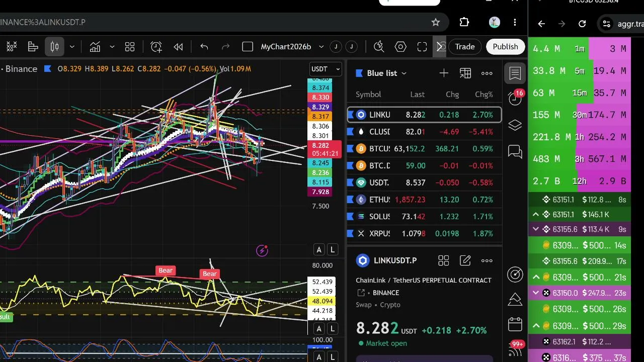
Task: Select the XRPUS row in the watchlist
Action: click(424, 233)
